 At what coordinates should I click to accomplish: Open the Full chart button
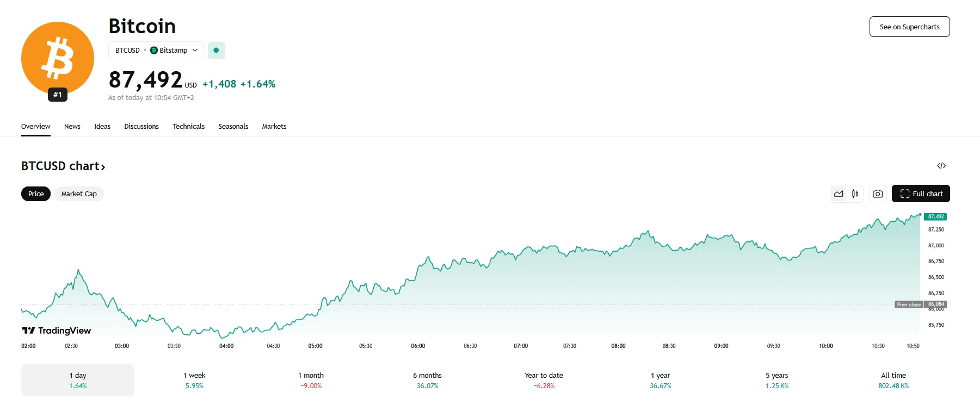click(921, 194)
